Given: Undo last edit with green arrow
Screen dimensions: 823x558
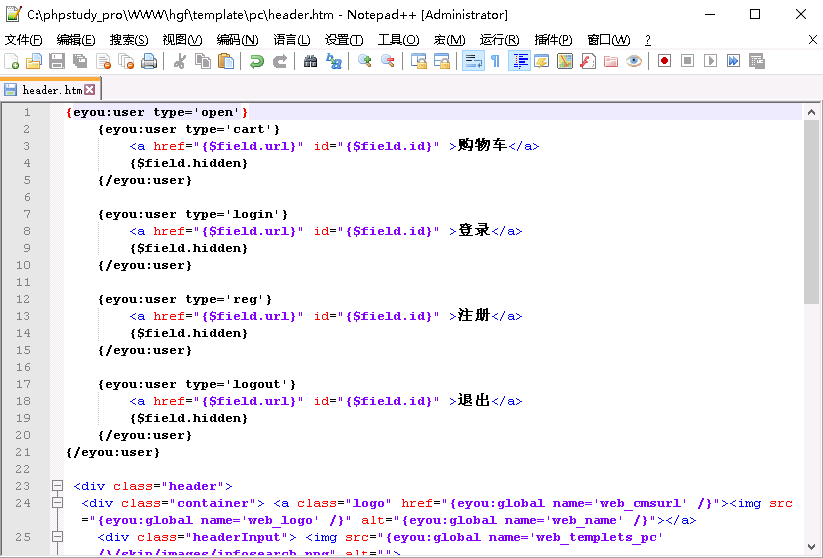Looking at the screenshot, I should (257, 61).
